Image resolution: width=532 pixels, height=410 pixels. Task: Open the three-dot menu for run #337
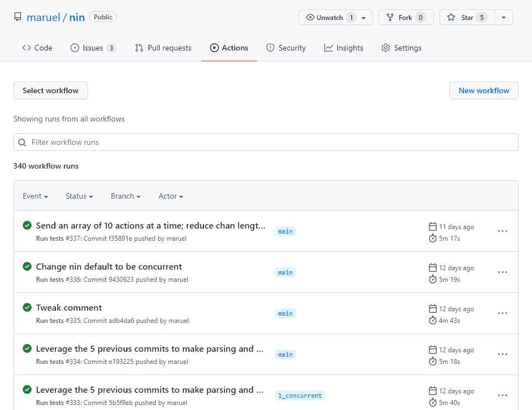point(503,231)
